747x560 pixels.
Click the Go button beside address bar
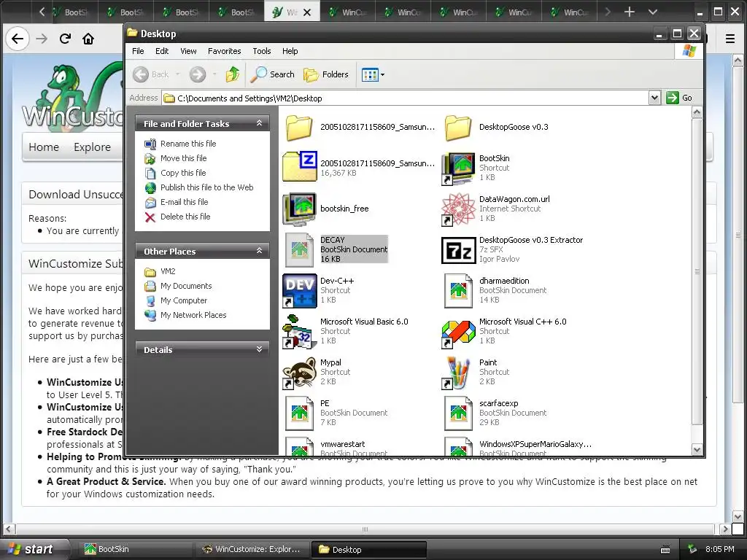pos(679,98)
